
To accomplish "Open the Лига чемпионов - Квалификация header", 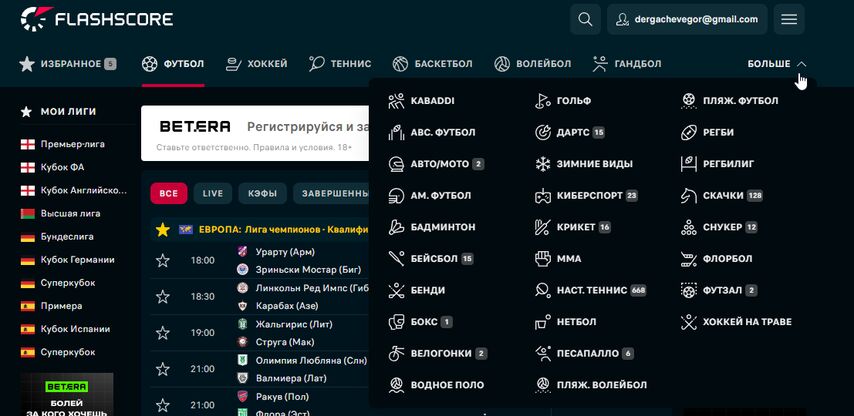I will [284, 230].
